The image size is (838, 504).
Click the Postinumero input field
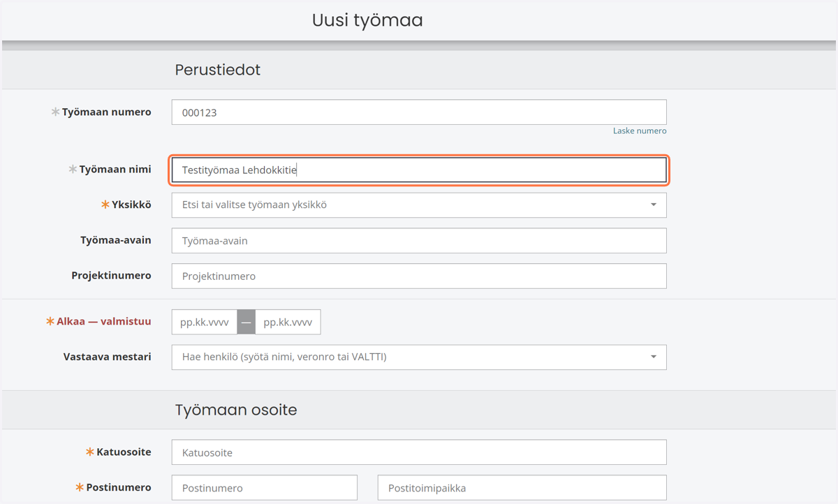[265, 488]
